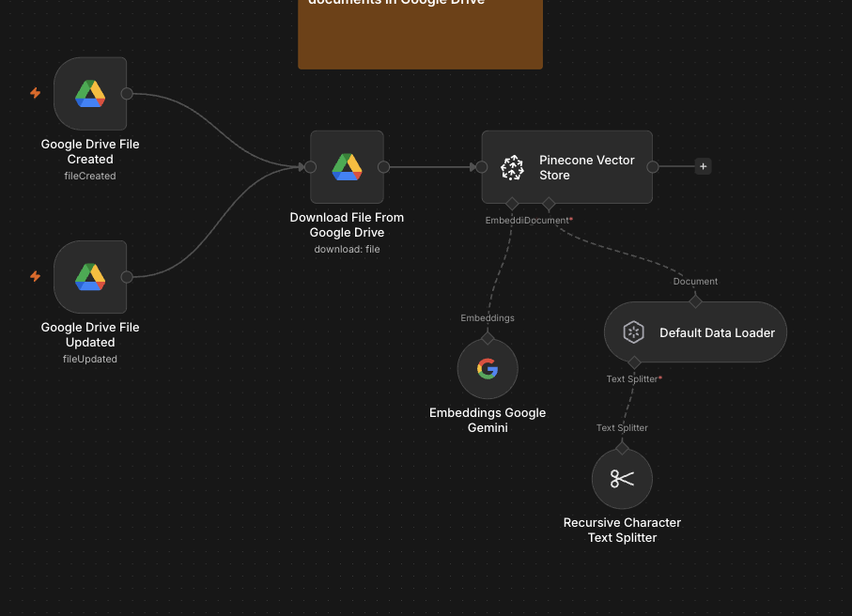
Task: Click the 'Google Drive File Updated' label
Action: pos(90,334)
